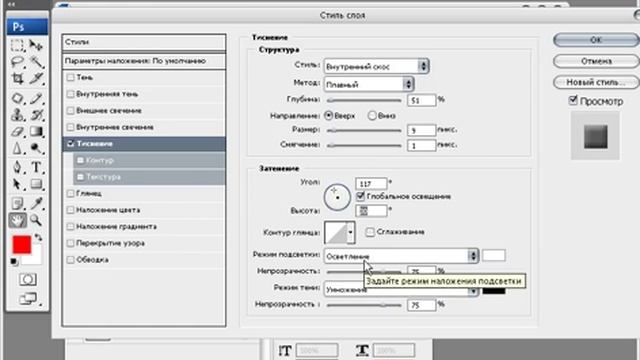This screenshot has width=640, height=360.
Task: Select the Pen tool
Action: coord(17,167)
